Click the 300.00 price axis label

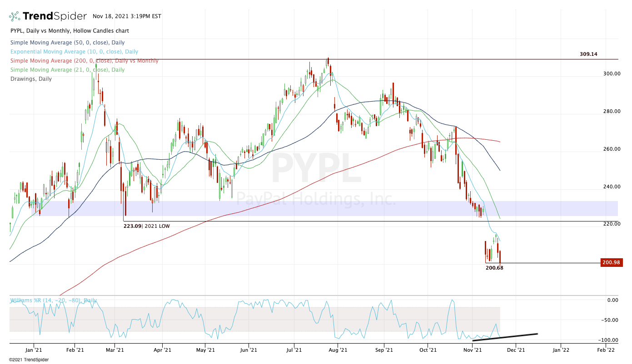(x=613, y=74)
